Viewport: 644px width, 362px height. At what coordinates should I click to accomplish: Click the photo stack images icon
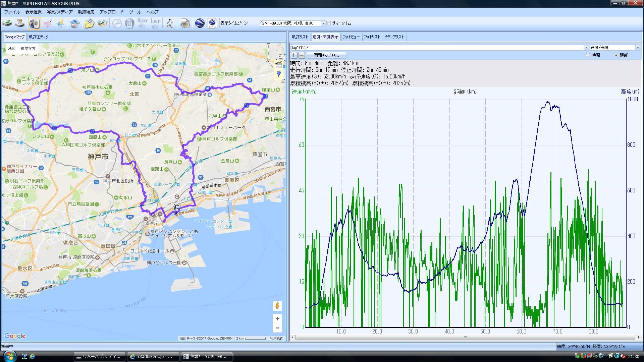pyautogui.click(x=102, y=23)
